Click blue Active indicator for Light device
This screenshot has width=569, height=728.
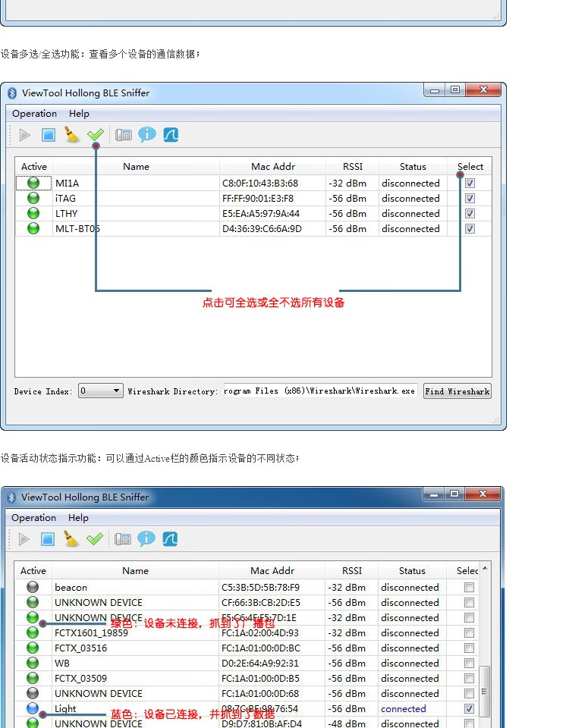pyautogui.click(x=33, y=708)
